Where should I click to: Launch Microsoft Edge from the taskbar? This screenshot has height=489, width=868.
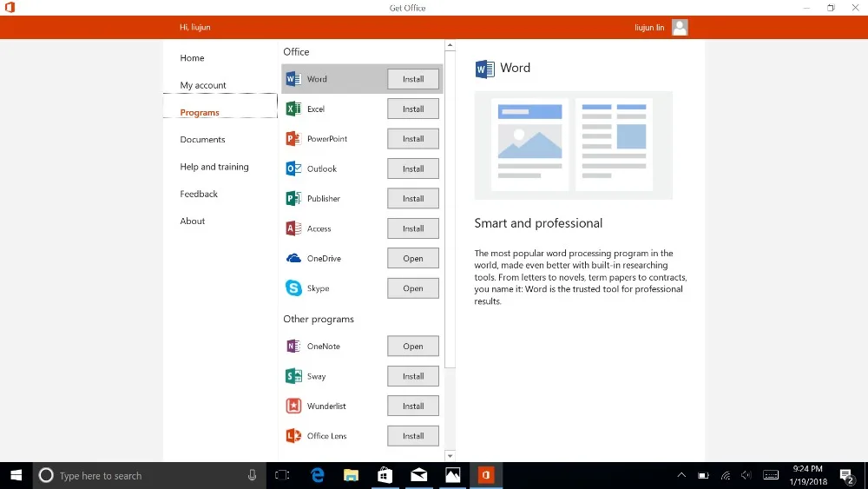coord(317,475)
